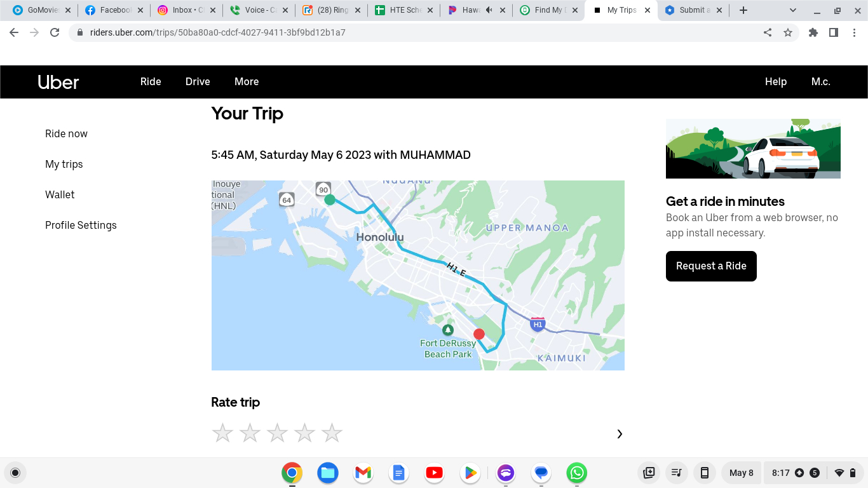Launch YouTube from the shelf

[434, 473]
